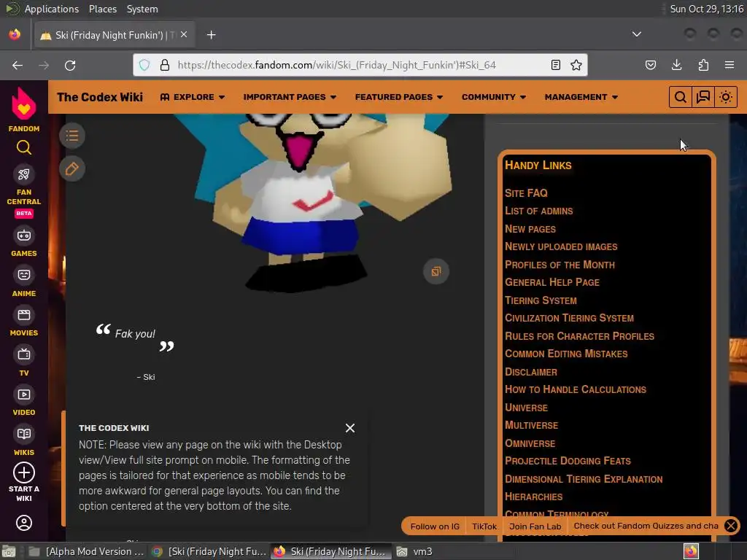Open the System menu
This screenshot has width=747, height=560.
142,9
